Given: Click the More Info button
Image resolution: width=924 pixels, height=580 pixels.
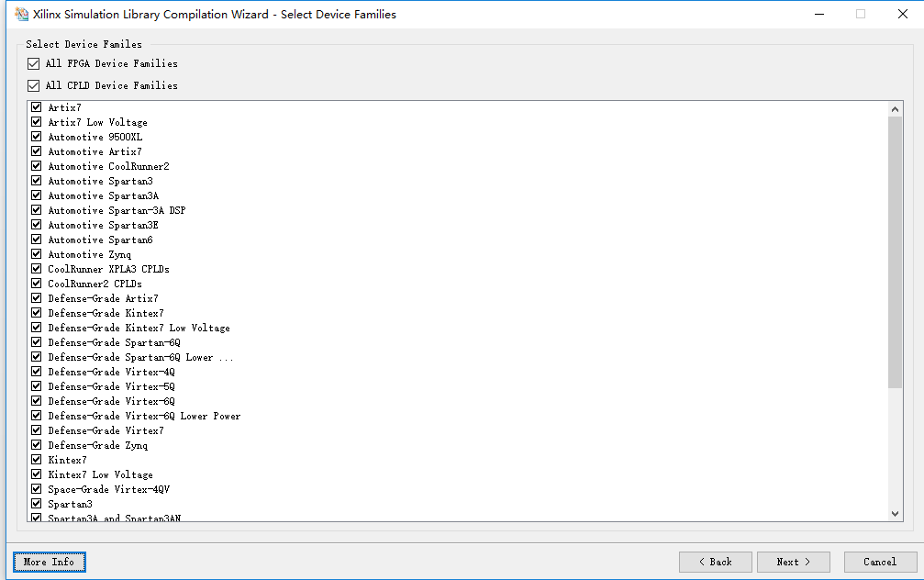Looking at the screenshot, I should [50, 562].
